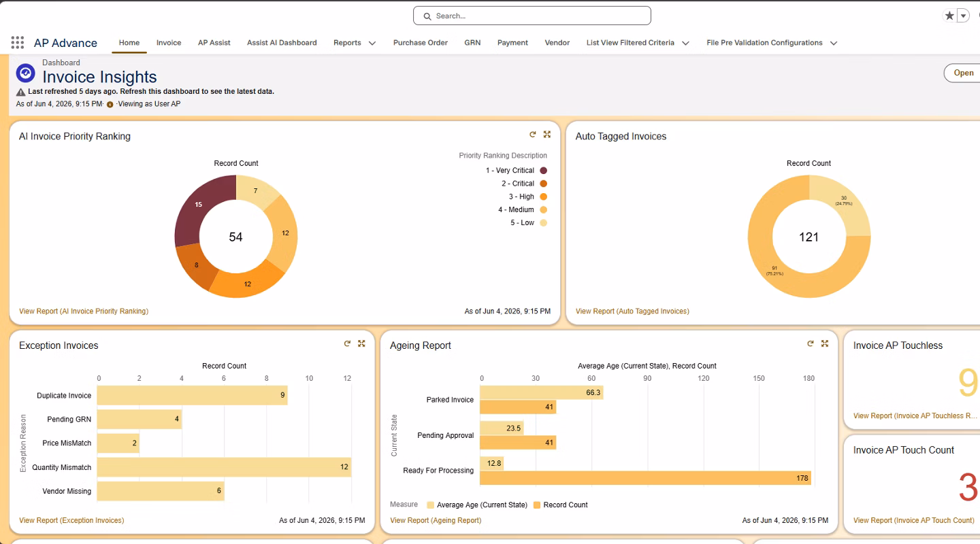The height and width of the screenshot is (544, 980).
Task: Click the Pending Approval 23.5 average age bar
Action: pyautogui.click(x=502, y=428)
